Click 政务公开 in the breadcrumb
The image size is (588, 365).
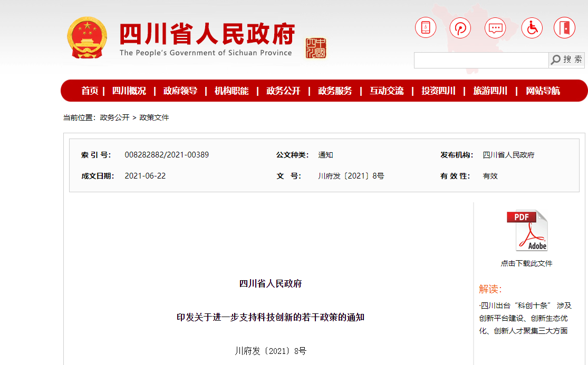(114, 117)
